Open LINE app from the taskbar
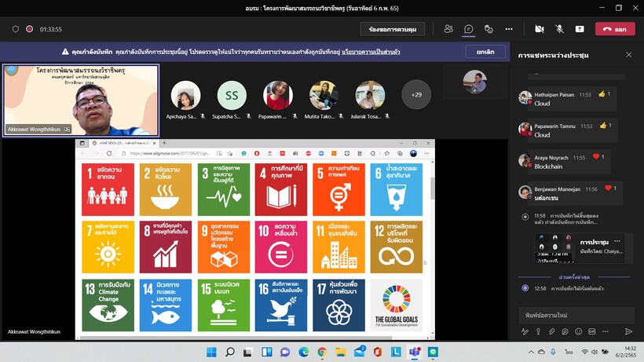 tap(433, 352)
